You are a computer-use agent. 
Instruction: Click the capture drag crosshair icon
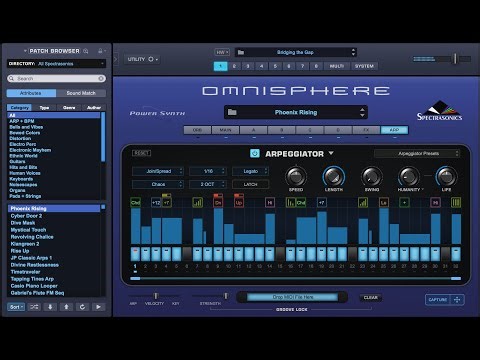click(x=457, y=299)
